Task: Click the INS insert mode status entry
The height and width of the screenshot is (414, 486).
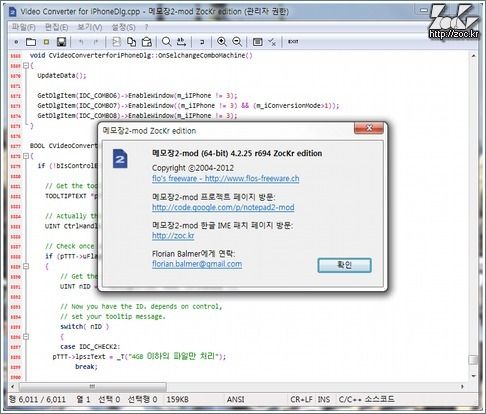Action: tap(324, 399)
